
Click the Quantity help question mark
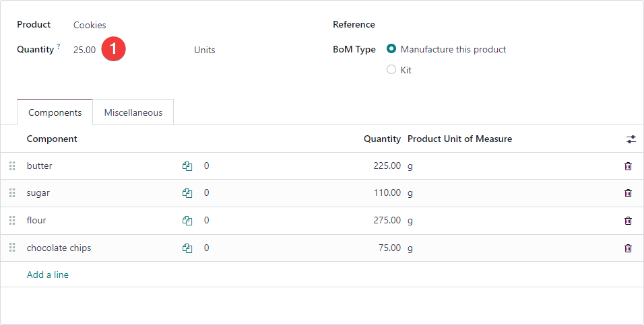(59, 46)
